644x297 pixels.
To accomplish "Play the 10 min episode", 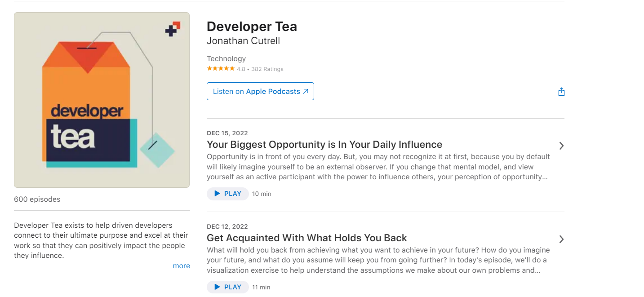I will pyautogui.click(x=227, y=194).
